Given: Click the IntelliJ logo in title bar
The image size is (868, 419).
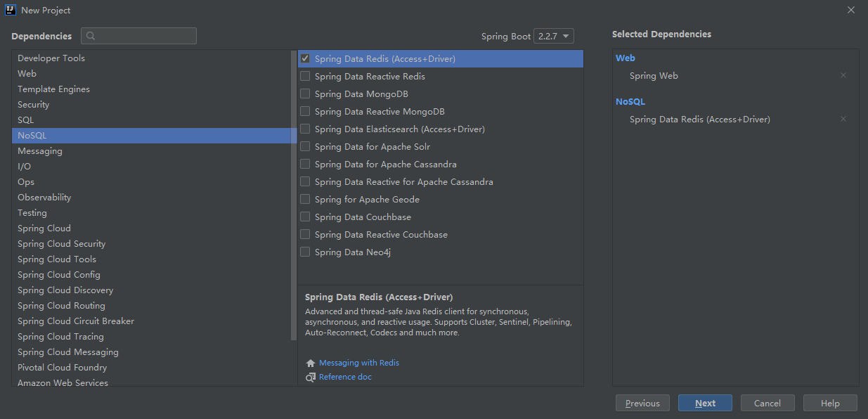Looking at the screenshot, I should [10, 10].
